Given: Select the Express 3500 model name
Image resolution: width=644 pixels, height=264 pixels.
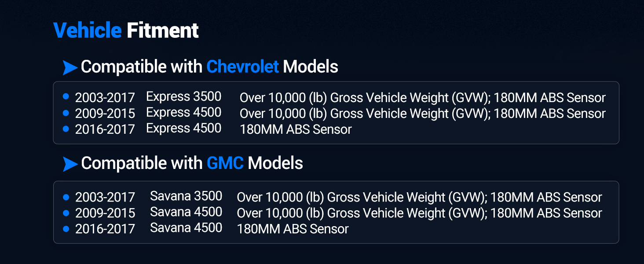Looking at the screenshot, I should tap(183, 96).
